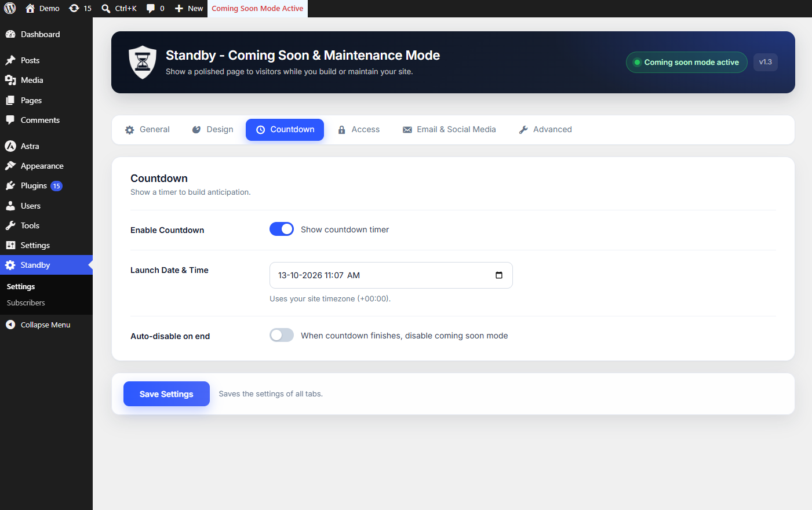Click the Standby shield hourglass logo
The image size is (812, 510).
coord(143,62)
